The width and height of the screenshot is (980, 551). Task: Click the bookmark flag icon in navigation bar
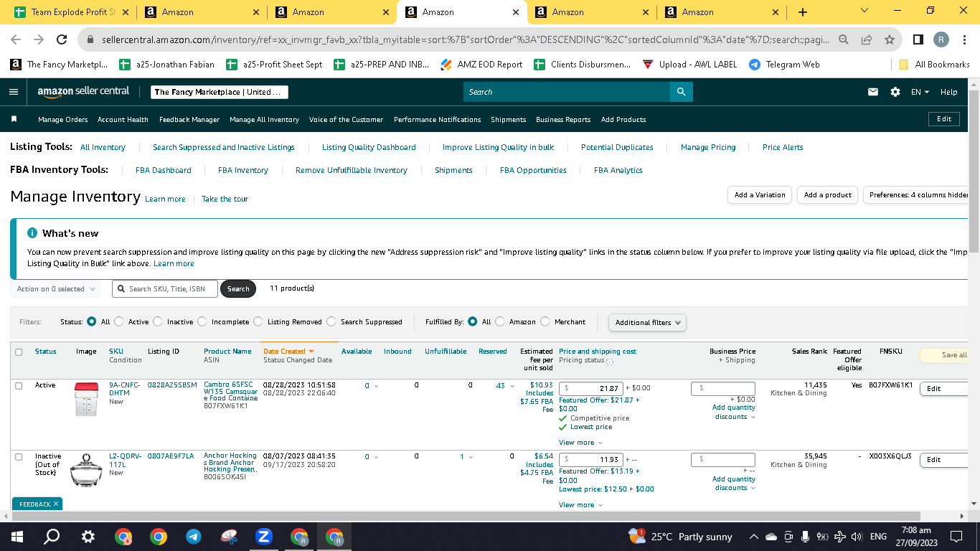click(x=14, y=119)
